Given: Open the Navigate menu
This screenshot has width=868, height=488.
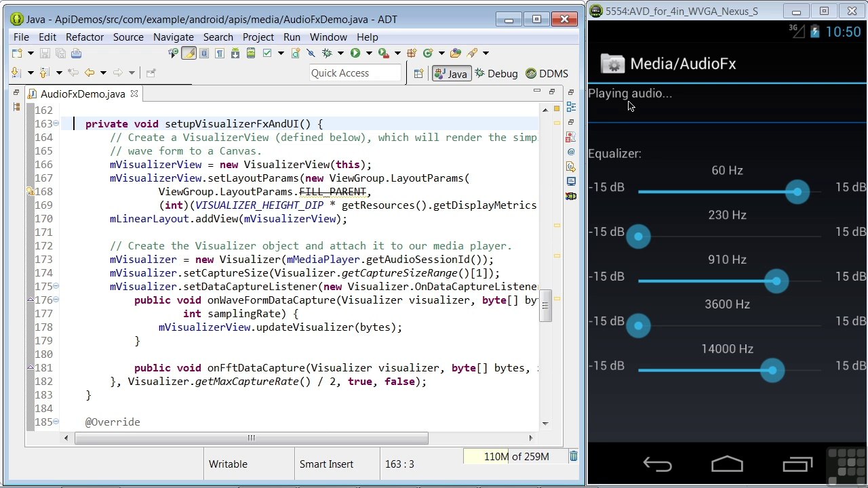Looking at the screenshot, I should (x=174, y=37).
